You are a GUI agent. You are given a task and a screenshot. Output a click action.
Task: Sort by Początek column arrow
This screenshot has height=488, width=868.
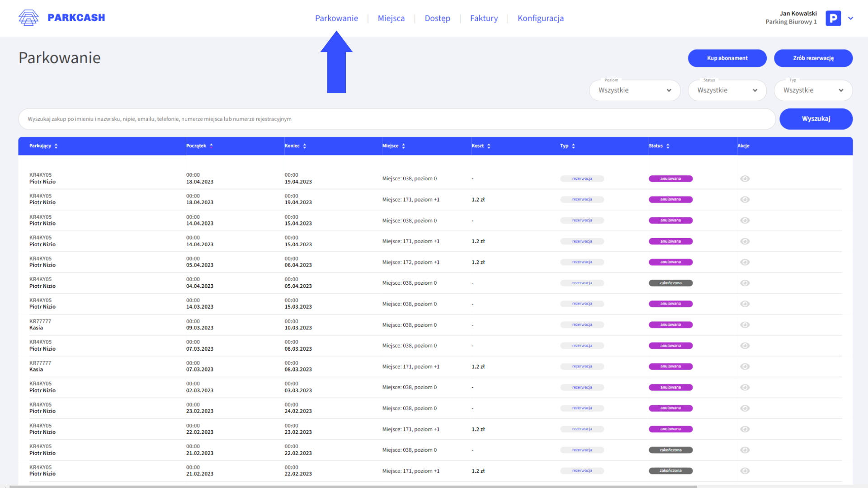(x=211, y=145)
